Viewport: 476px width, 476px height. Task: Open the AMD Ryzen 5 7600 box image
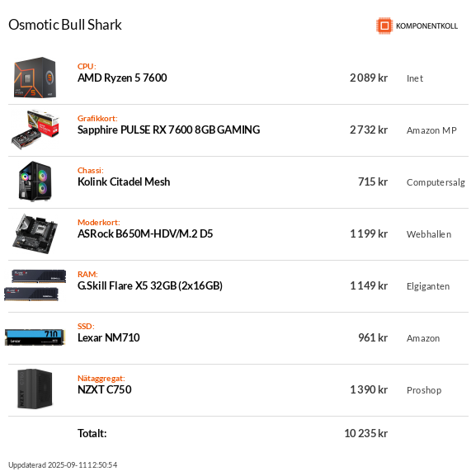click(x=35, y=78)
